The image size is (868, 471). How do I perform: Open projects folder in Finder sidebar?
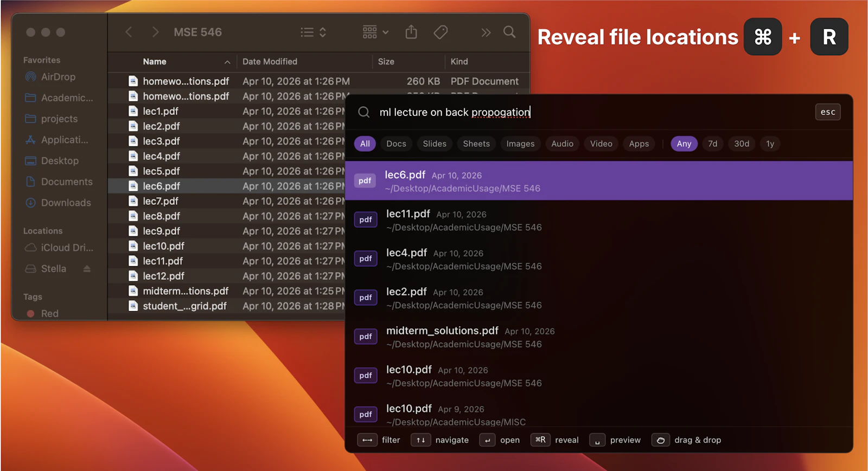(52, 119)
